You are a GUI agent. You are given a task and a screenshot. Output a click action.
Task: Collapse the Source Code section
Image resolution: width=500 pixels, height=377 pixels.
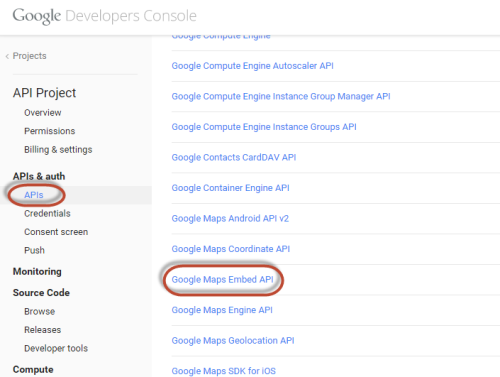tap(41, 293)
